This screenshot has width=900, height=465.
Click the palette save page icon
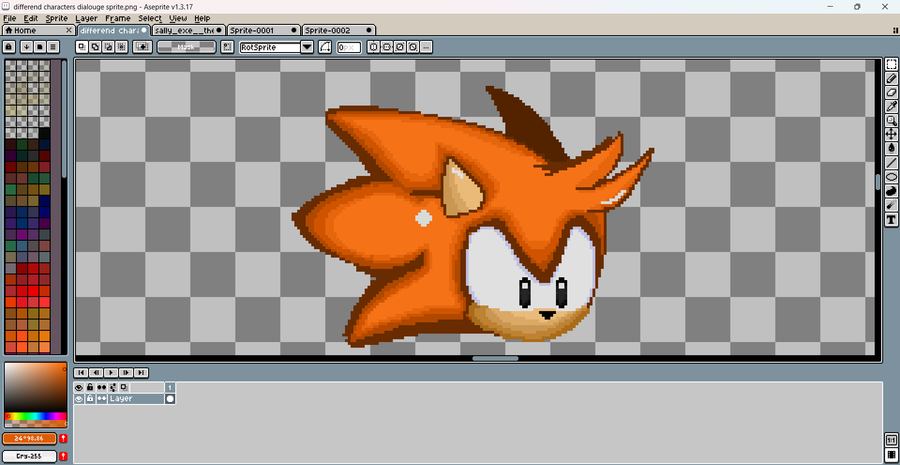click(40, 47)
